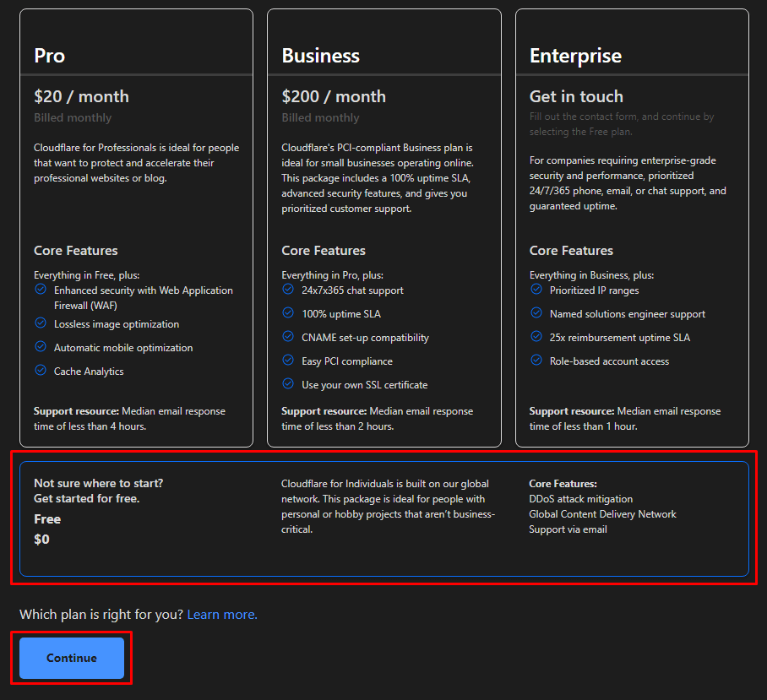Click checkmark next to 25x reimbursement uptime SLA

coord(536,337)
